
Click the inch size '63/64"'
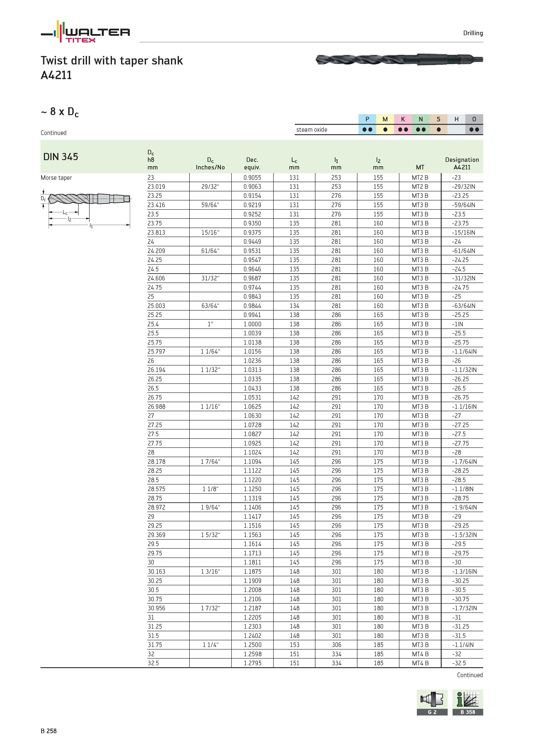pos(210,306)
